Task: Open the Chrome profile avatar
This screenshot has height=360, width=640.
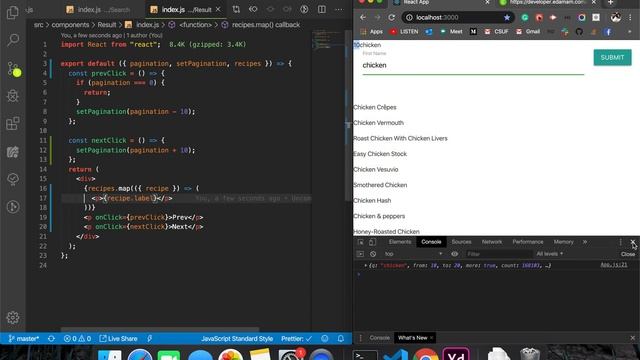Action: pyautogui.click(x=616, y=17)
